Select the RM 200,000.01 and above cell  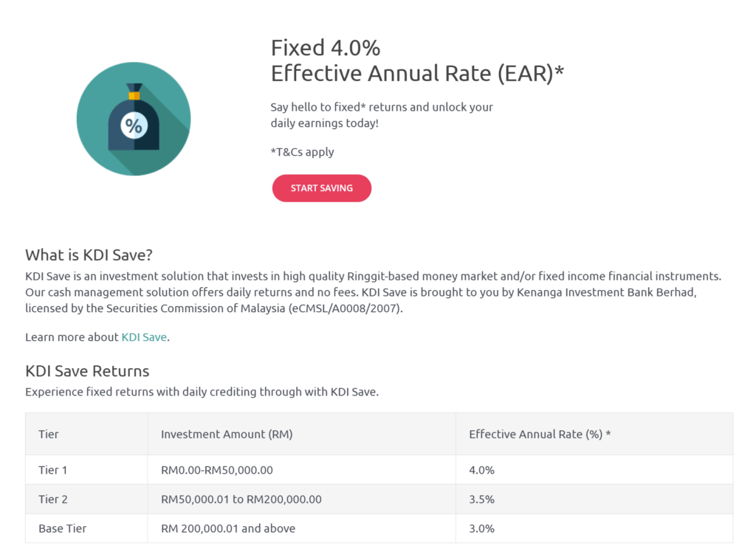point(228,528)
